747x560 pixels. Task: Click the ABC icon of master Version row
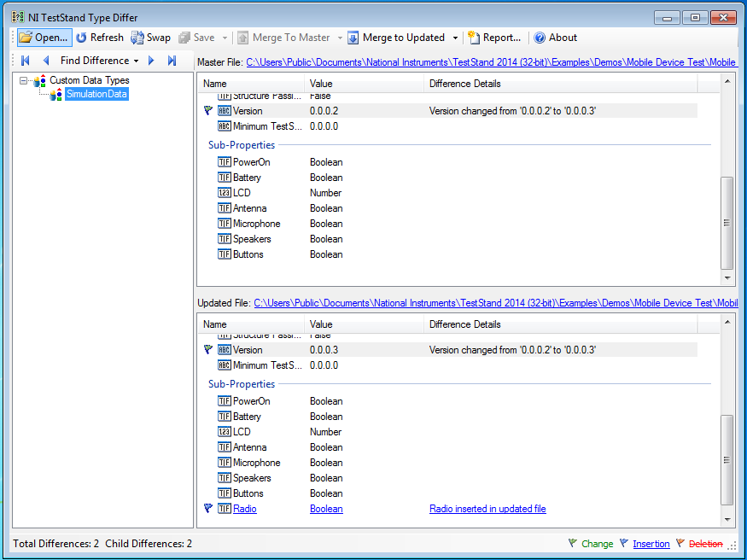225,111
